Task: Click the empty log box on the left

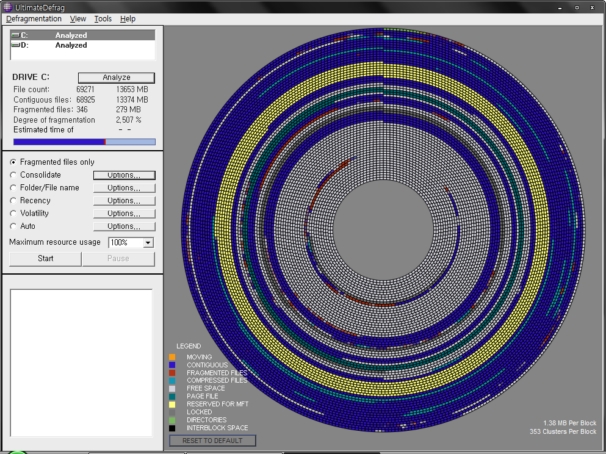Action: [x=81, y=363]
